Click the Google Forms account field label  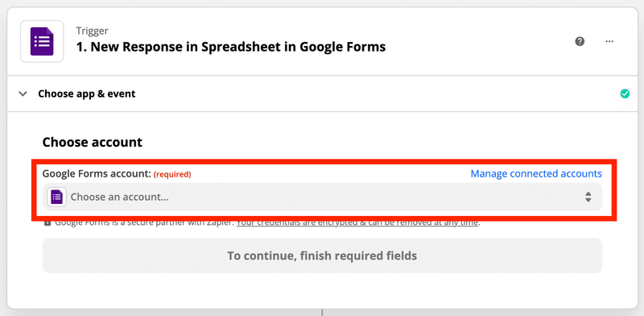(x=97, y=173)
